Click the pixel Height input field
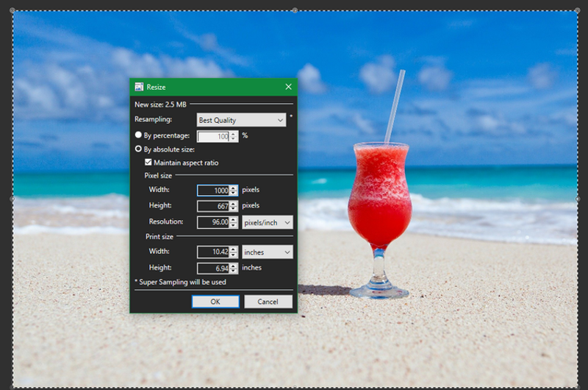The image size is (588, 390). coord(213,206)
